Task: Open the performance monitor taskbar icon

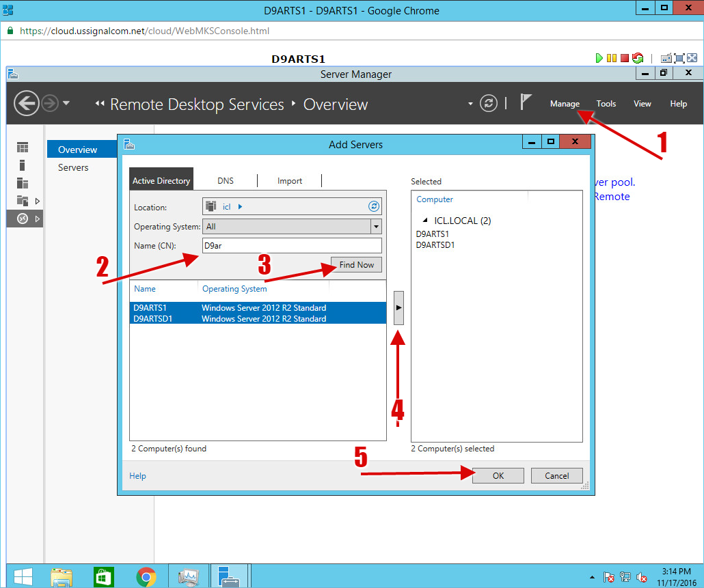Action: pyautogui.click(x=188, y=577)
